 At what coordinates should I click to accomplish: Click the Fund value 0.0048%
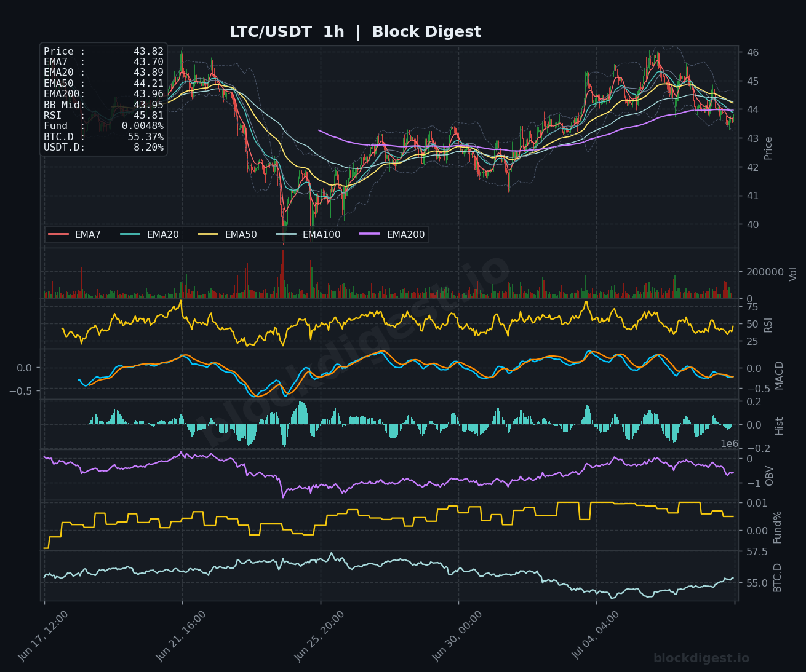click(x=142, y=126)
